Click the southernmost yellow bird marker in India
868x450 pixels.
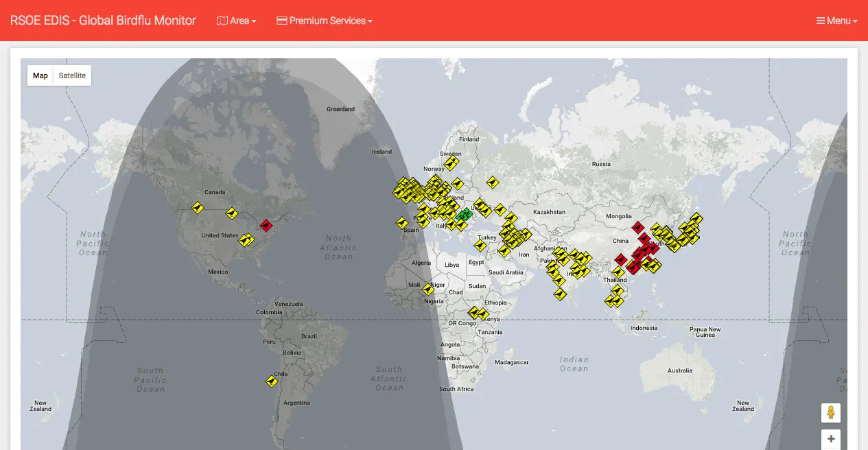click(560, 294)
